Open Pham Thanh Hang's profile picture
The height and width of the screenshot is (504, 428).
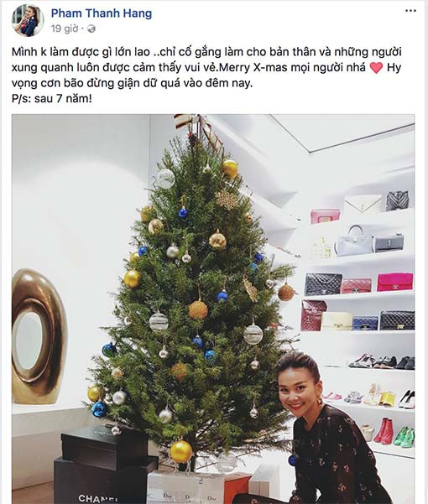pos(28,21)
